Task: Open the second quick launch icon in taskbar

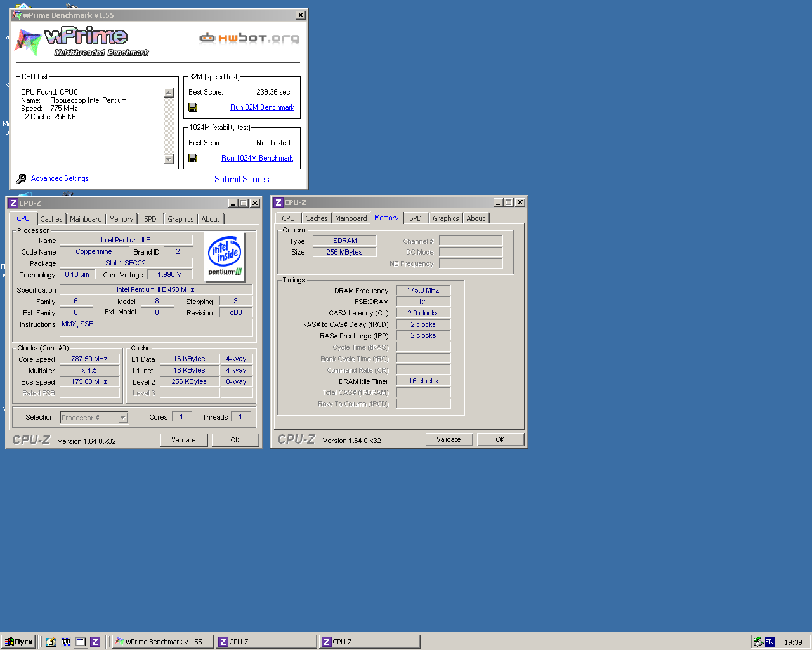Action: [x=66, y=642]
